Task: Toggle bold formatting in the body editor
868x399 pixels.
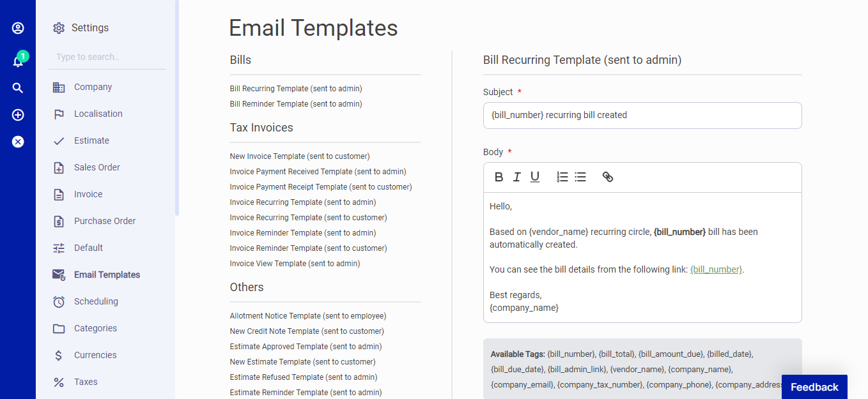Action: (x=499, y=177)
